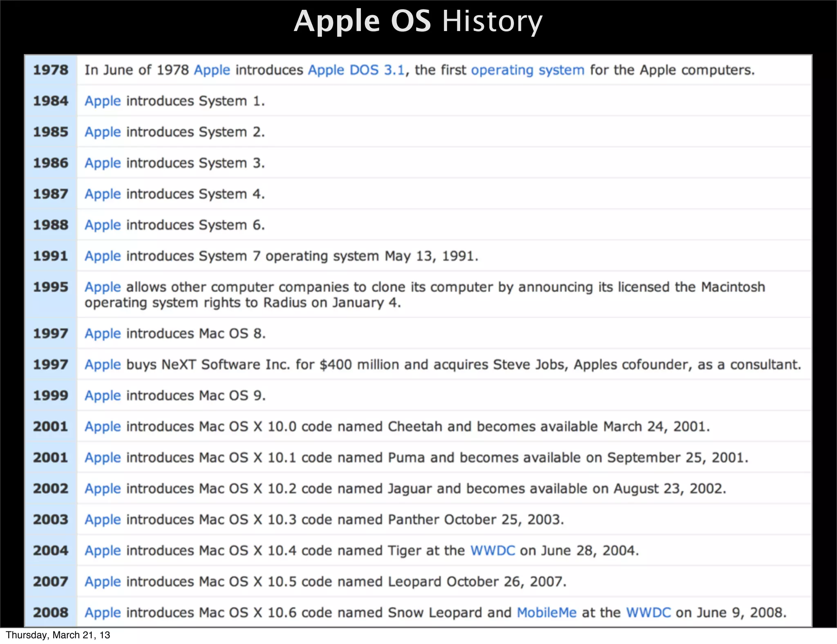Screen dimensions: 837x644
Task: Open the WWDC link in the 2004 row
Action: click(492, 551)
